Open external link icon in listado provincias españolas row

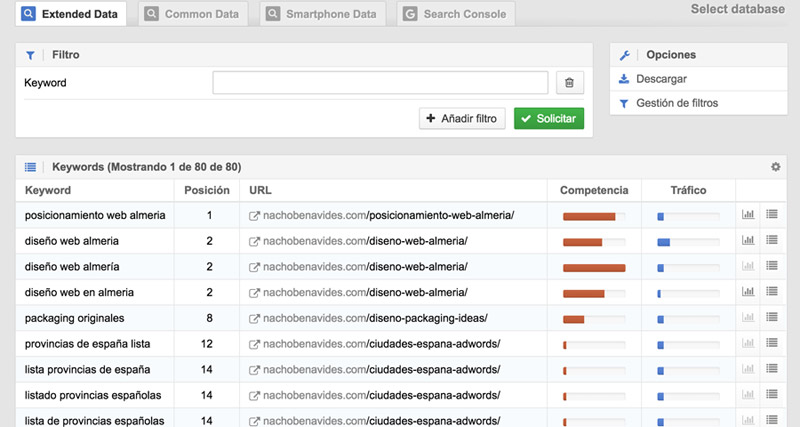tap(254, 395)
